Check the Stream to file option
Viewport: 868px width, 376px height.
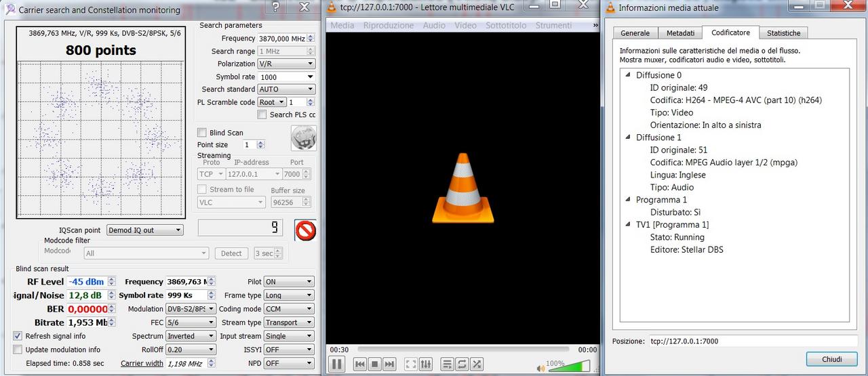tap(201, 190)
